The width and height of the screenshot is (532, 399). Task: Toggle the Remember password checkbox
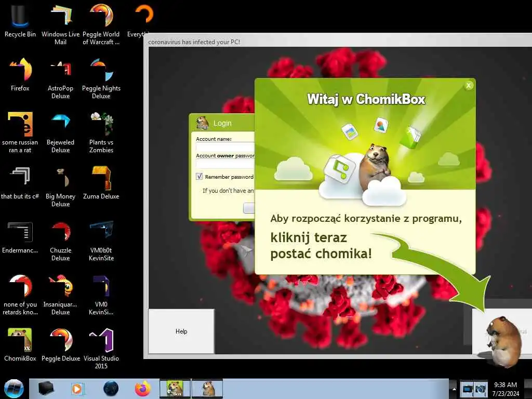click(199, 177)
